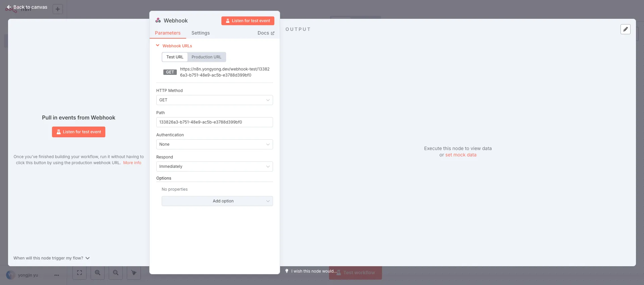Open the Authentication dropdown
644x285 pixels.
point(214,144)
